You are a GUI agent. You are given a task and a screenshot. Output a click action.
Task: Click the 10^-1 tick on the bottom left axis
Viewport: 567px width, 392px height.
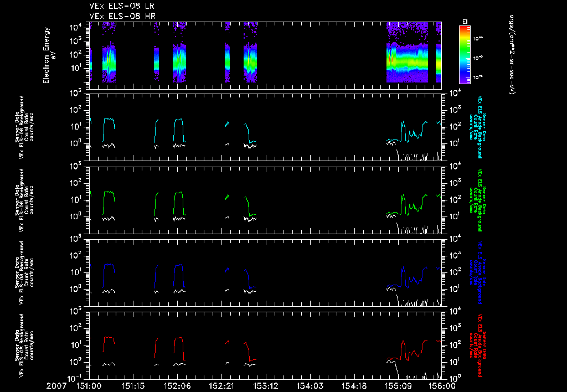[75, 378]
